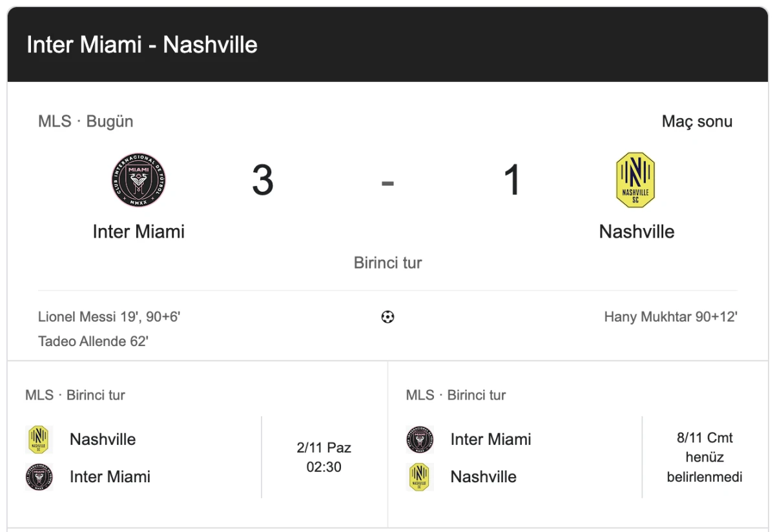This screenshot has height=532, width=775.
Task: Click Hany Mukhtar 90+12' scorer entry
Action: pos(670,317)
